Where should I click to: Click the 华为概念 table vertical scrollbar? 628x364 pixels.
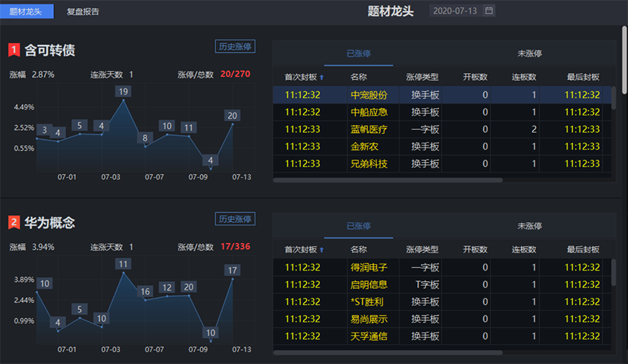coord(613,273)
